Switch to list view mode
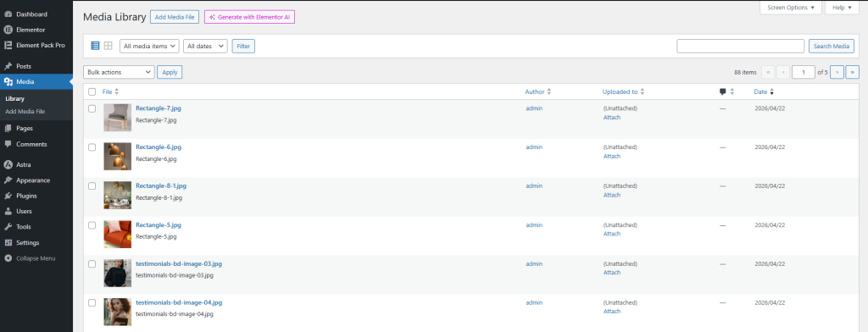The height and width of the screenshot is (332, 868). (x=95, y=46)
